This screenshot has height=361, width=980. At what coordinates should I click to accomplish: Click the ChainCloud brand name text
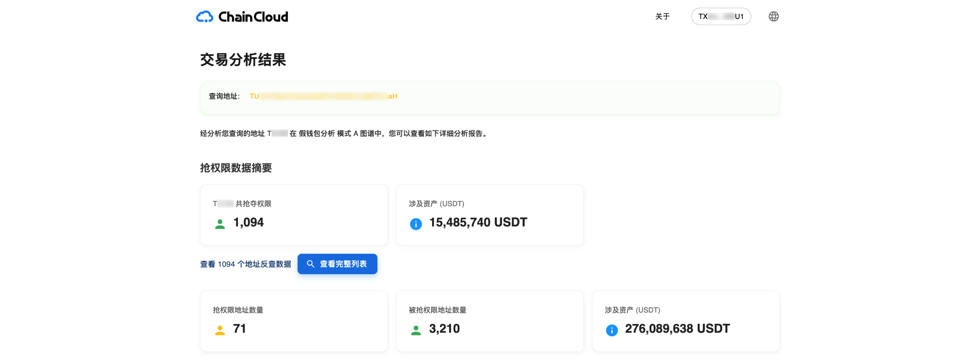click(253, 17)
